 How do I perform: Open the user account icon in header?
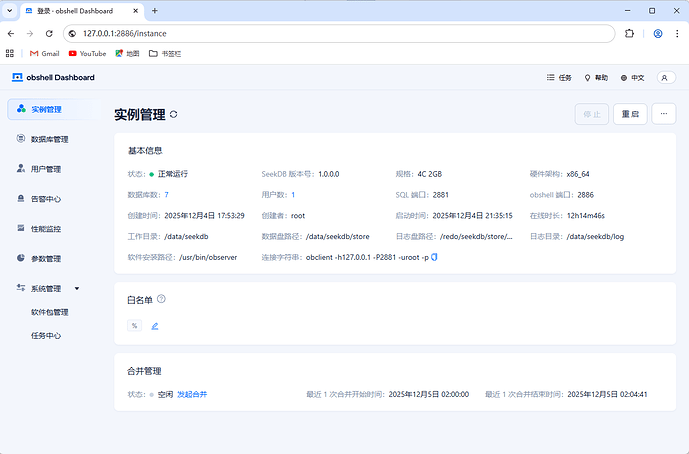[665, 77]
